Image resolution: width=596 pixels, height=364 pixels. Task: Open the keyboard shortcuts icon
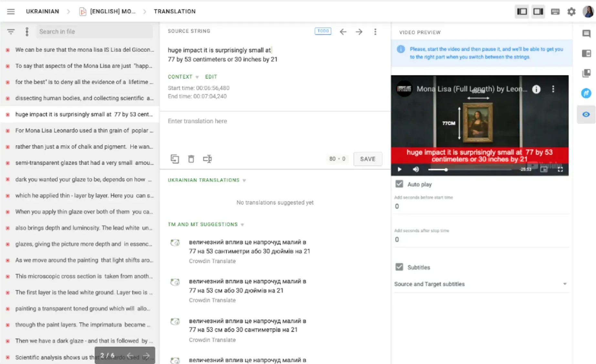click(555, 12)
